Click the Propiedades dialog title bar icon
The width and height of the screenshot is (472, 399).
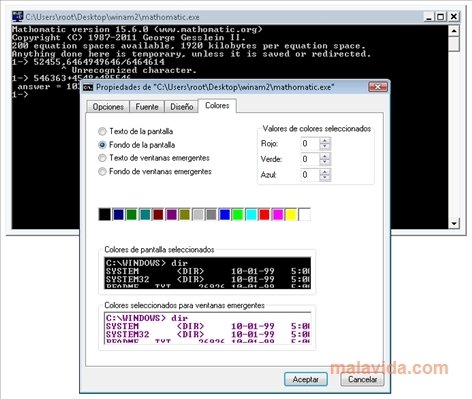pyautogui.click(x=88, y=87)
